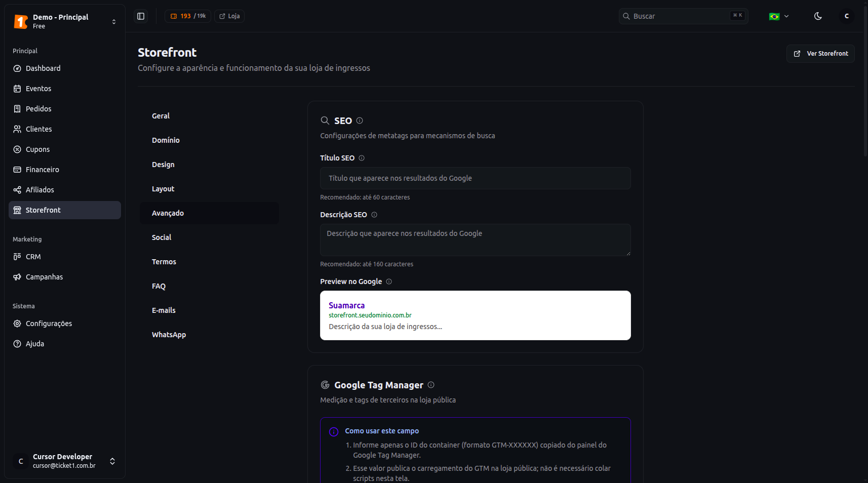The width and height of the screenshot is (868, 483).
Task: Open the user avatar C in header
Action: click(x=846, y=16)
